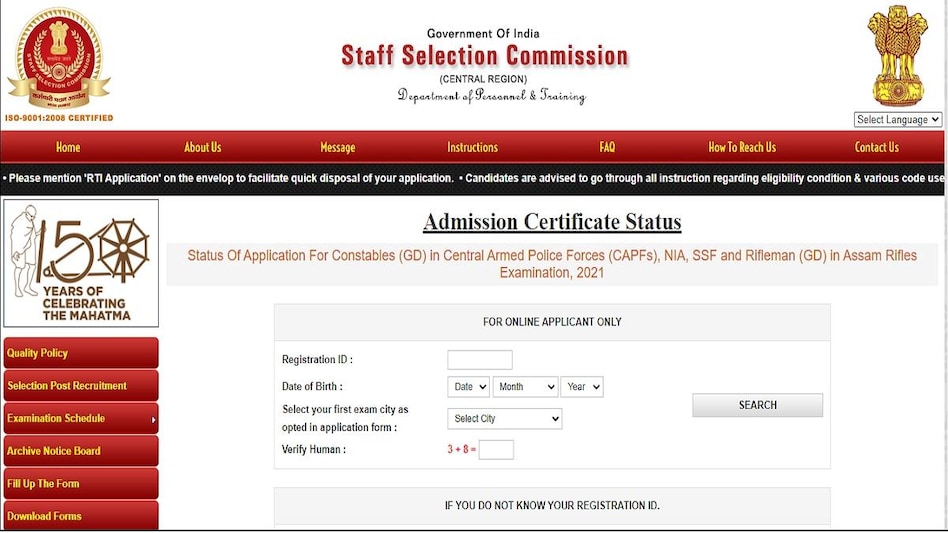Open the Select Language dropdown
This screenshot has height=533, width=948.
tap(898, 120)
